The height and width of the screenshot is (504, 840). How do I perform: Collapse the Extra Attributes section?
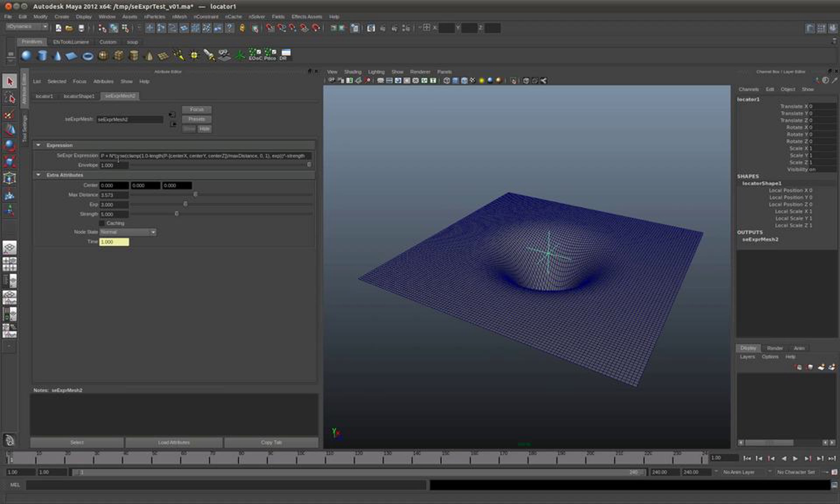coord(38,175)
